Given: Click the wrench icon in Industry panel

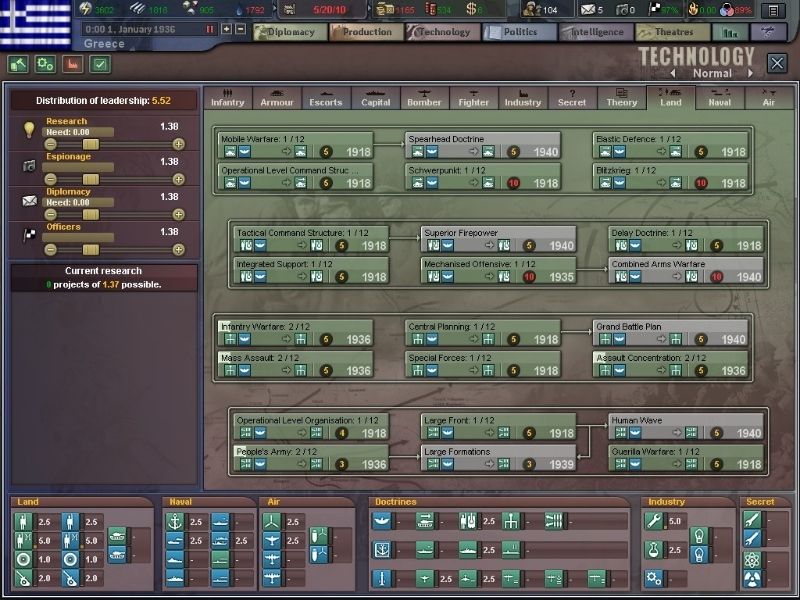Looking at the screenshot, I should (x=654, y=521).
